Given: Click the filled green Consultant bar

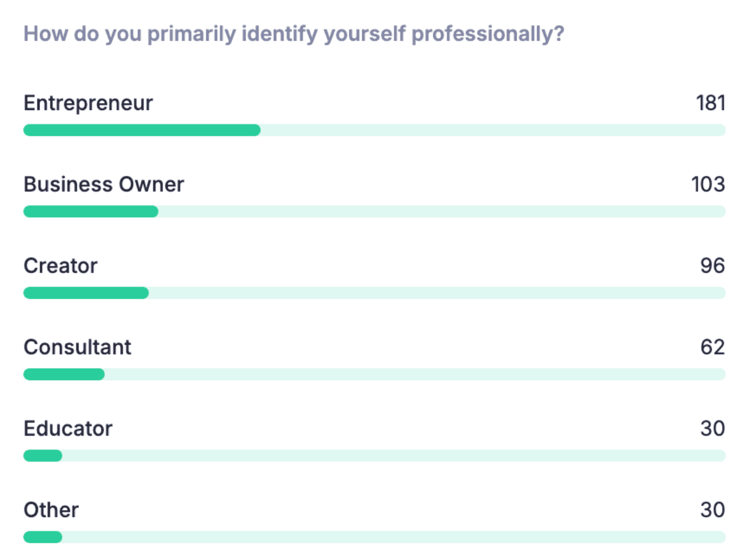Looking at the screenshot, I should pos(64,374).
